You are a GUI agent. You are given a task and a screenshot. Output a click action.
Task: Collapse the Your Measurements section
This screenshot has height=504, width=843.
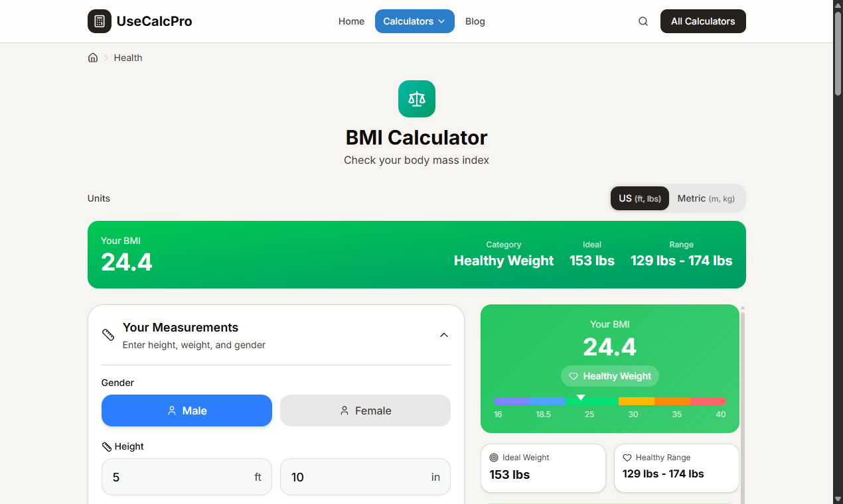(x=444, y=335)
